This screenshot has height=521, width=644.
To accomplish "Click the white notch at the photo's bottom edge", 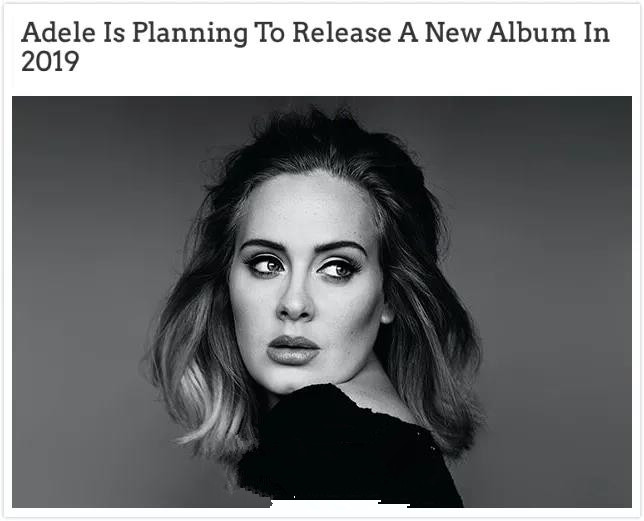I will pyautogui.click(x=337, y=504).
